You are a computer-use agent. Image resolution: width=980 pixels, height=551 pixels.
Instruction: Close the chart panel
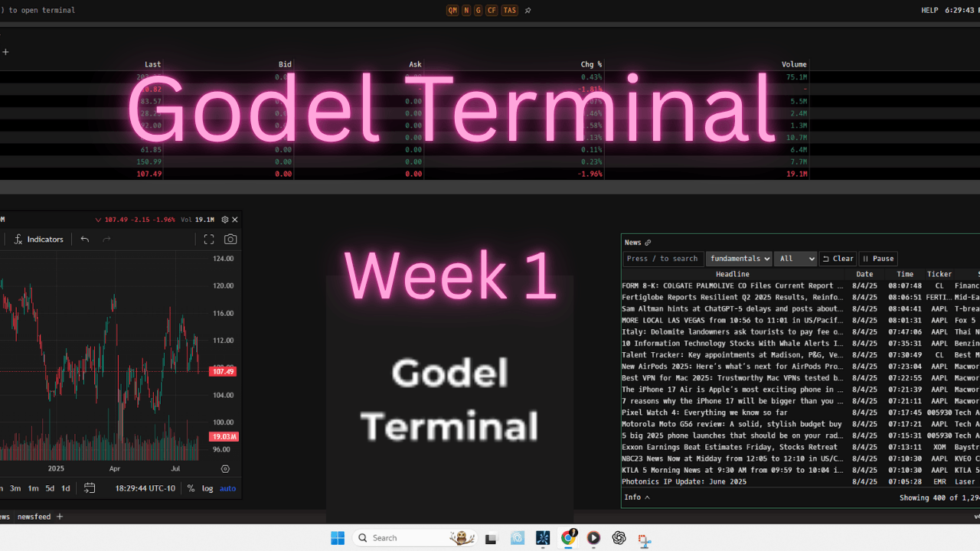(x=235, y=220)
